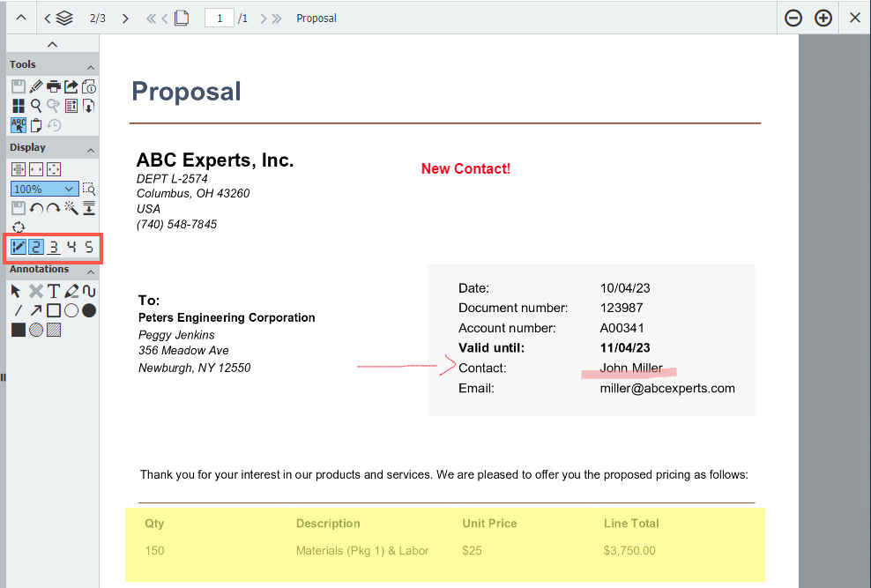Pick the solid black annotation color swatch
Screen dimensions: 871x588
[19, 329]
